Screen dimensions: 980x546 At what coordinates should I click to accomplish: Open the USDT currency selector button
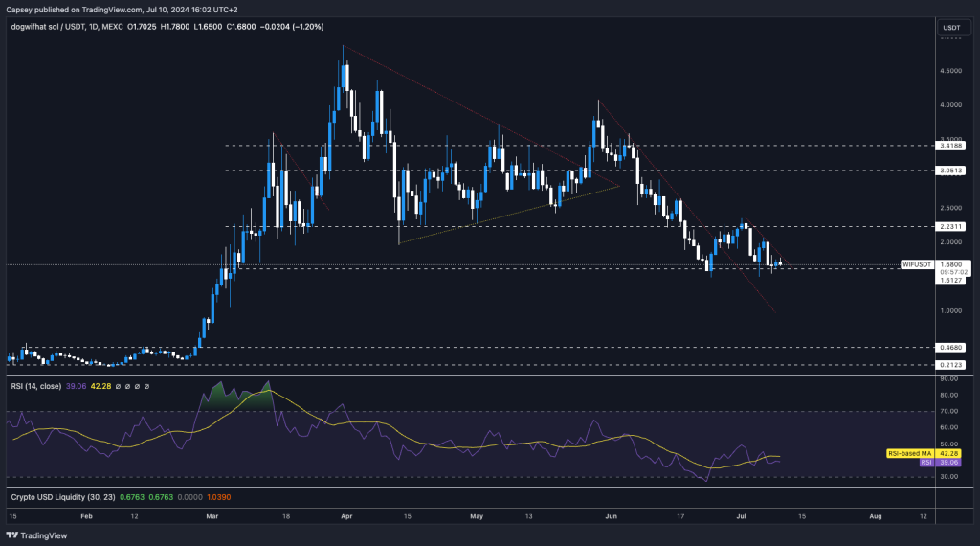coord(952,28)
